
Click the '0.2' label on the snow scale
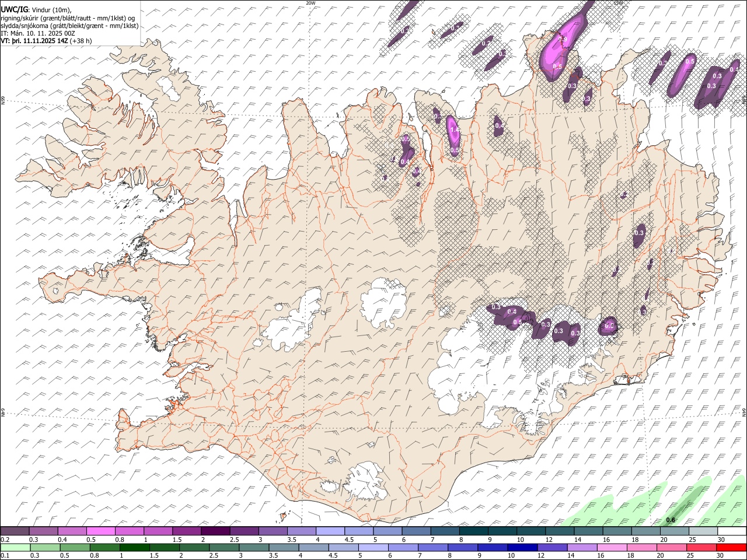pyautogui.click(x=5, y=540)
